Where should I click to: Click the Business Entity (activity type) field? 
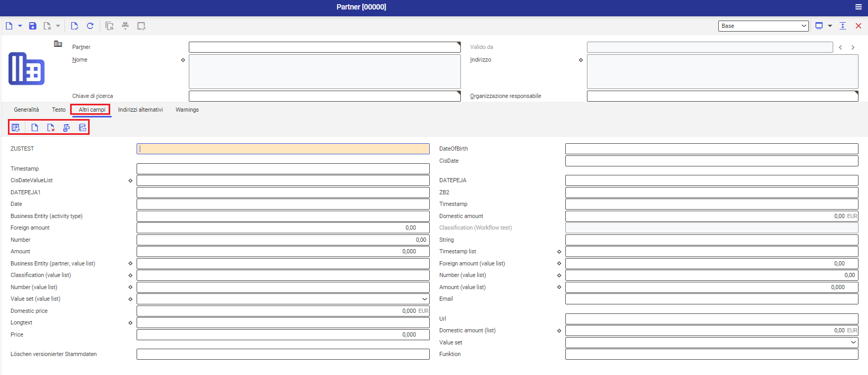click(x=283, y=216)
